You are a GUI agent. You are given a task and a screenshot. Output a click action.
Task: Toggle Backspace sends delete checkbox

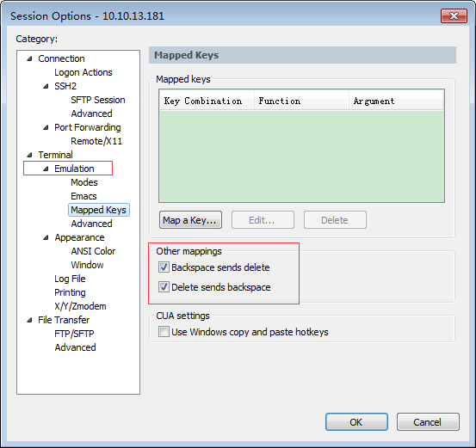coord(164,267)
